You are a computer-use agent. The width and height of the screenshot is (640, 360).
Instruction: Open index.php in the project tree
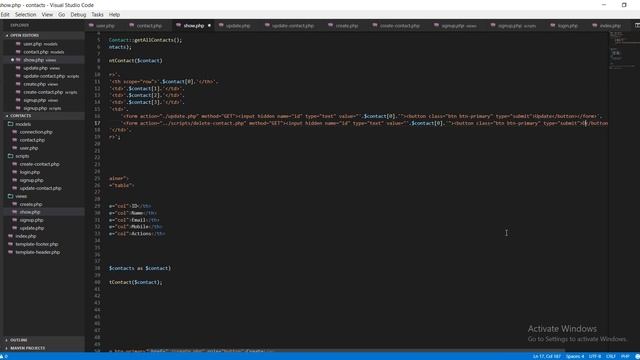(x=25, y=236)
